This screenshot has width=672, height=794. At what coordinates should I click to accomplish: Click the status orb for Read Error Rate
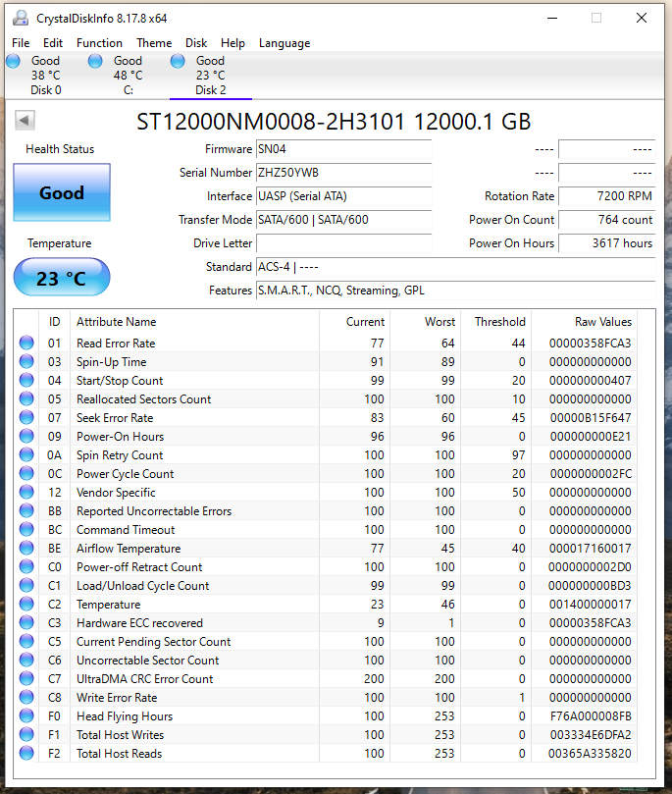pyautogui.click(x=26, y=344)
